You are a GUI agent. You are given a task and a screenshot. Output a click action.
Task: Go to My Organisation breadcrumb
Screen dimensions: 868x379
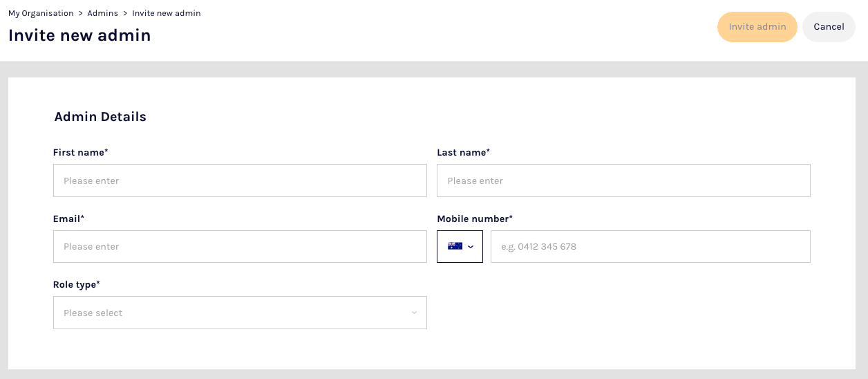pos(41,13)
